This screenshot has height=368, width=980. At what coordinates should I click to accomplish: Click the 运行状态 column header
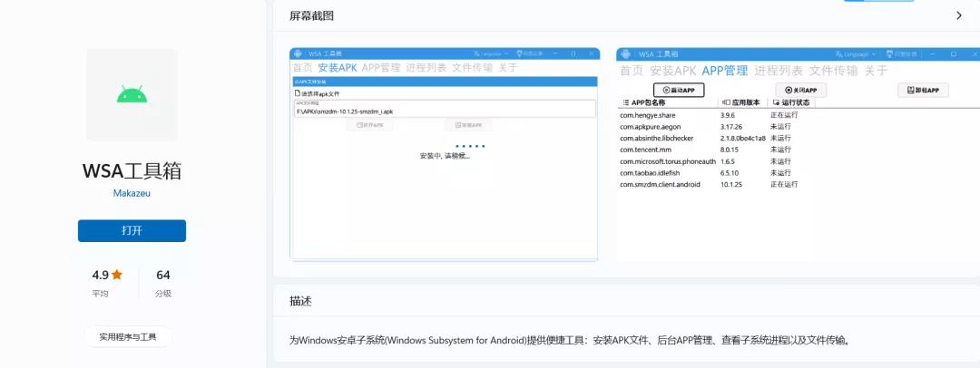[x=790, y=102]
